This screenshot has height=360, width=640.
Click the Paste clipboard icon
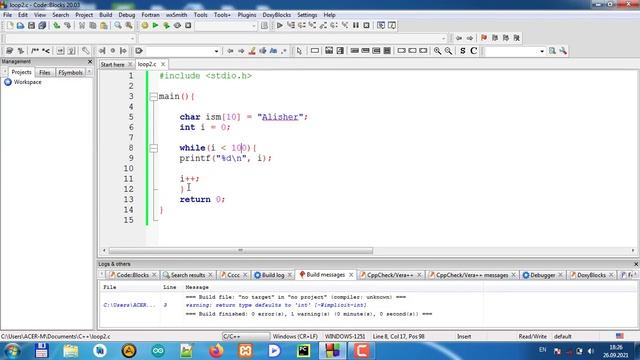(x=104, y=26)
